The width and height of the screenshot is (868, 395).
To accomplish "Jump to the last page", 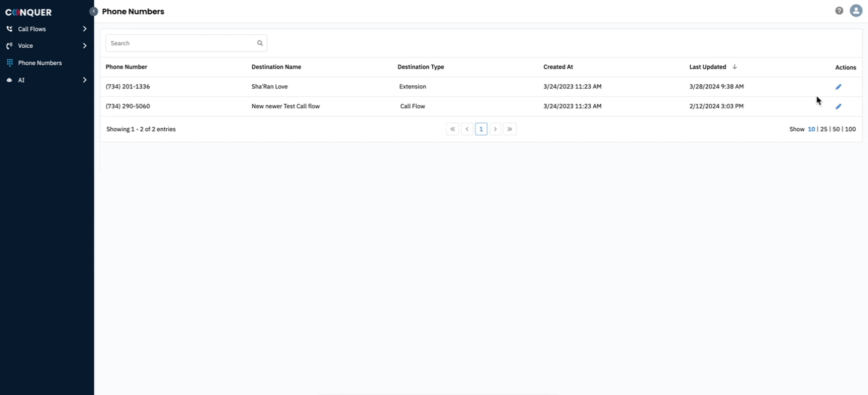I will pos(510,129).
